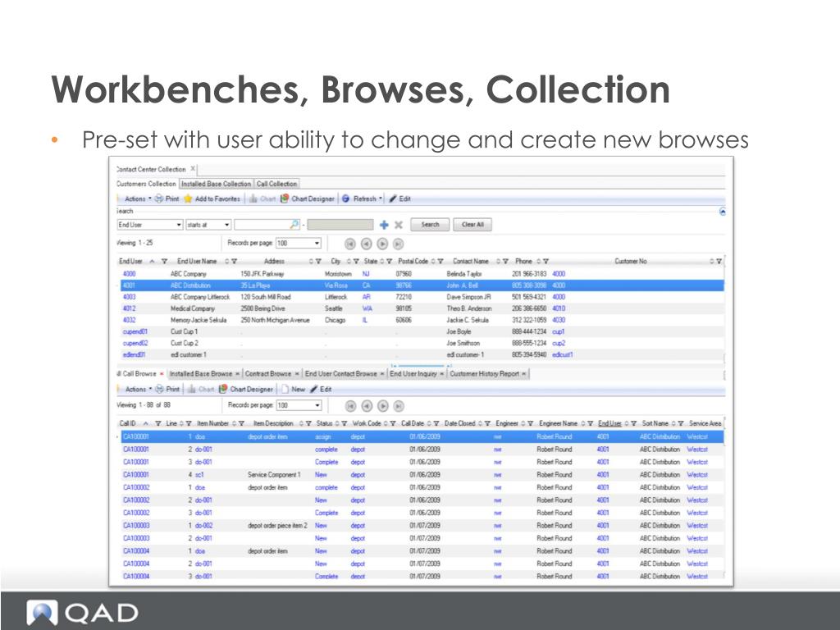840x630 pixels.
Task: Click item number link do-002
Action: (203, 526)
